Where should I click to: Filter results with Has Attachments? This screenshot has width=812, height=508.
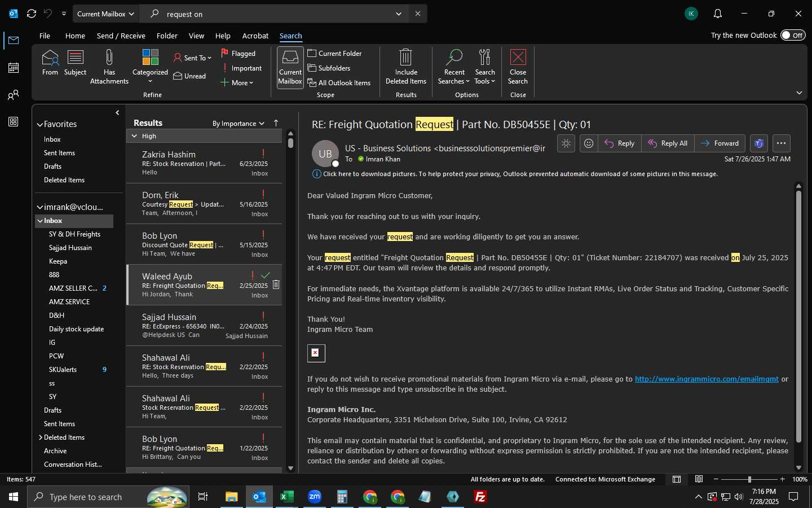(109, 67)
